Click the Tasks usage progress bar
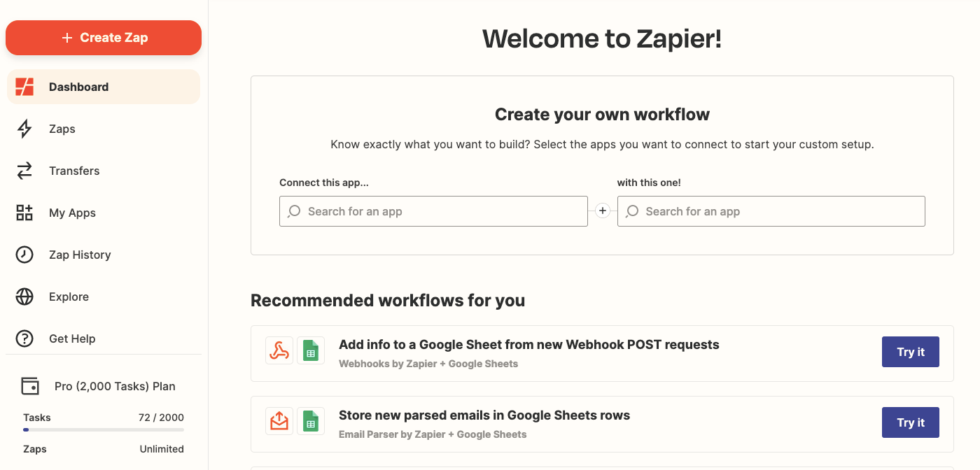 point(104,429)
